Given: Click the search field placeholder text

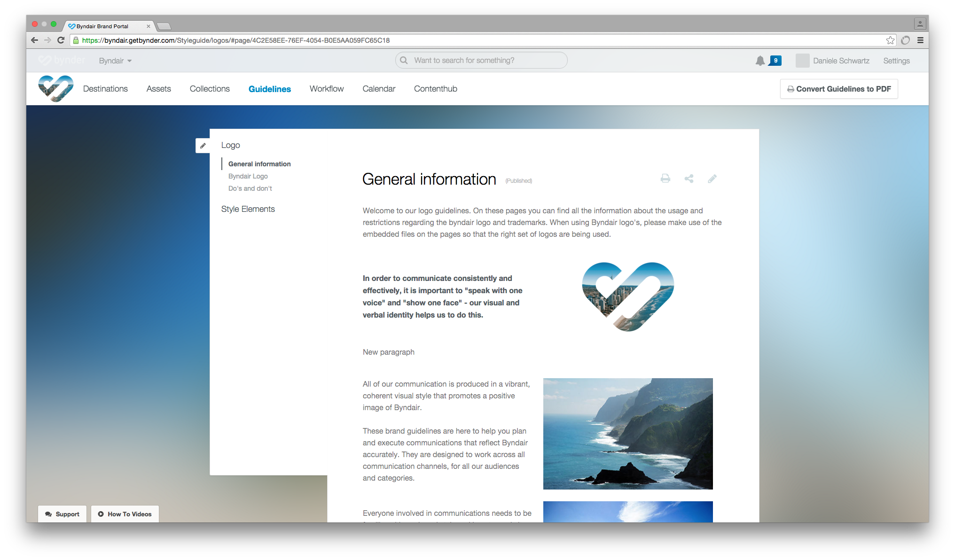Looking at the screenshot, I should pyautogui.click(x=464, y=61).
